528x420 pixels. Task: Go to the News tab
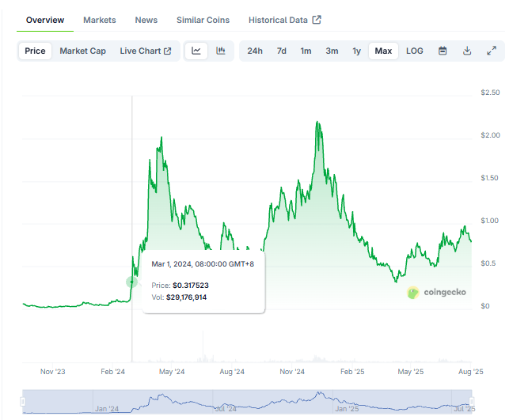coord(146,21)
